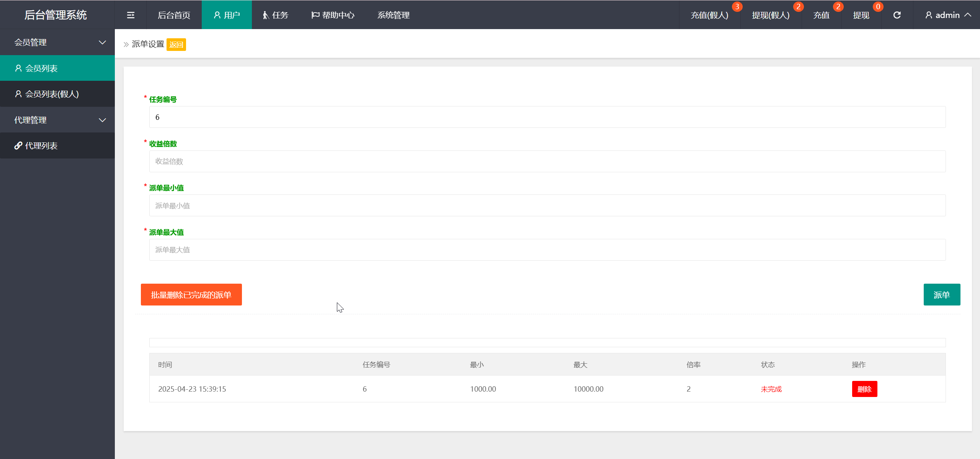Open 提现(假人) item with badge 2
This screenshot has height=459, width=980.
click(771, 15)
